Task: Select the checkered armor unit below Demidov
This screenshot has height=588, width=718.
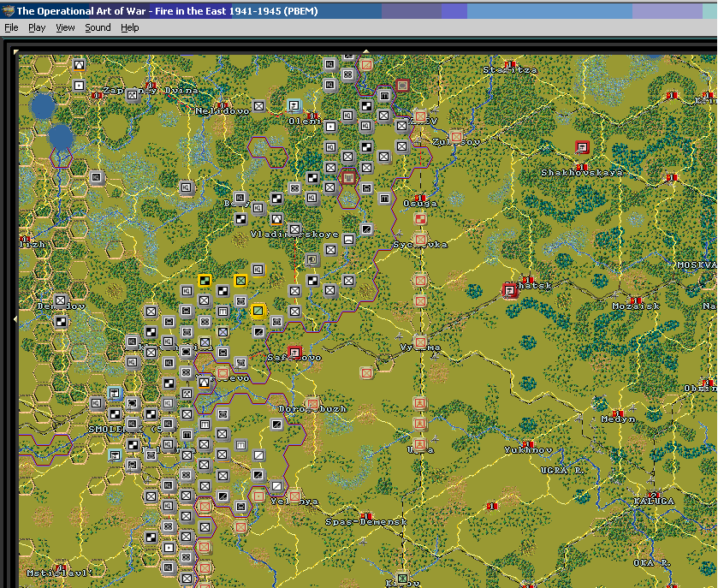Action: [x=61, y=322]
